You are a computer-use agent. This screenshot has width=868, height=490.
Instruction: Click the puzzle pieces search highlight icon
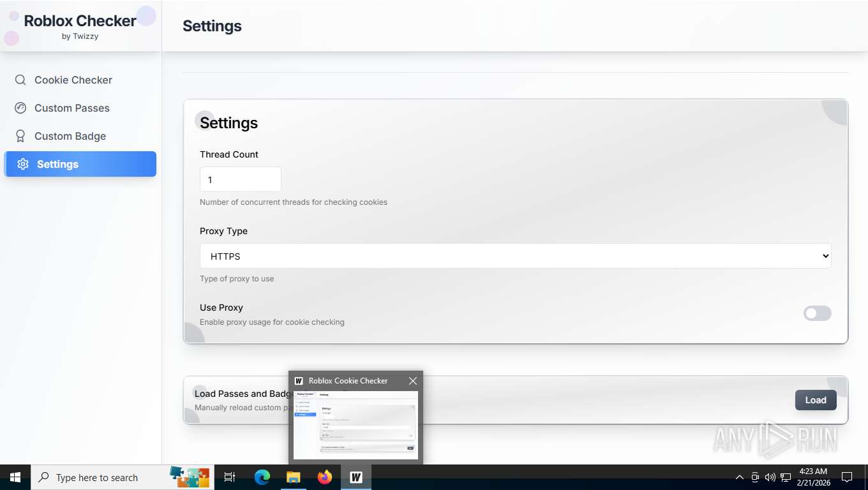pos(190,477)
